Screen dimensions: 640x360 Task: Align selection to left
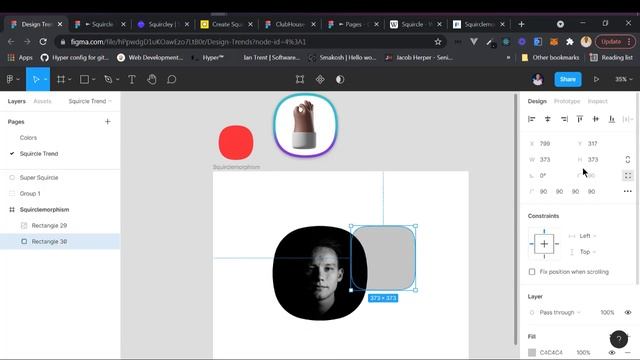531,119
